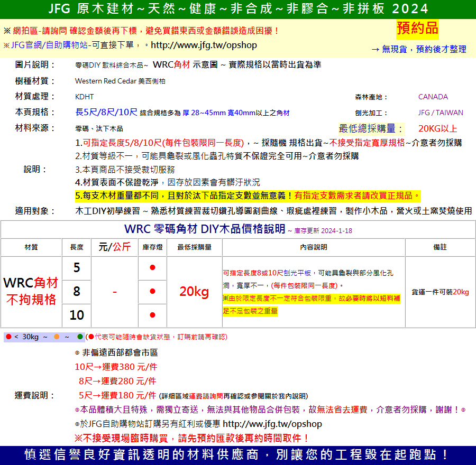Viewport: 476px width, 465px height.
Task: Click the red stock dot in the 8尺 row
Action: pyautogui.click(x=152, y=291)
